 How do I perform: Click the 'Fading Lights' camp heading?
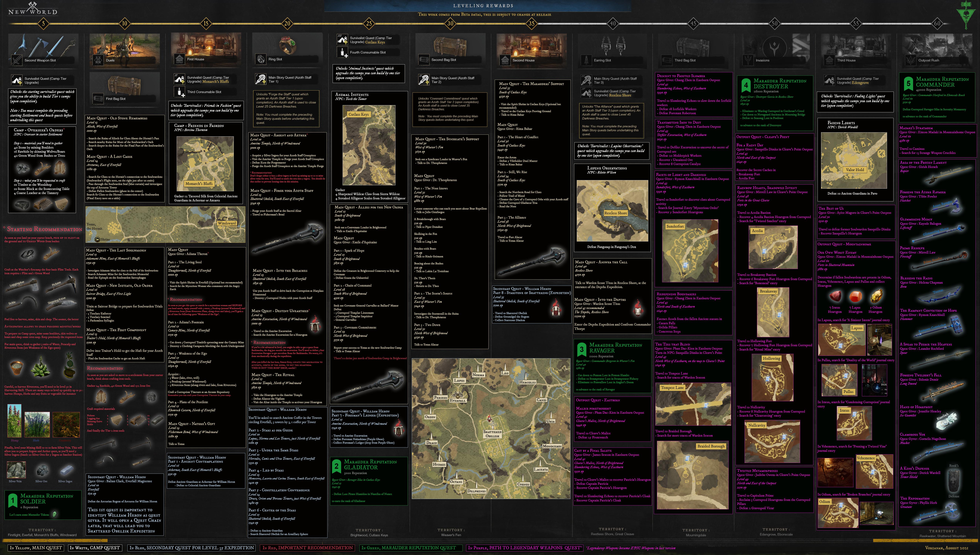tap(841, 123)
